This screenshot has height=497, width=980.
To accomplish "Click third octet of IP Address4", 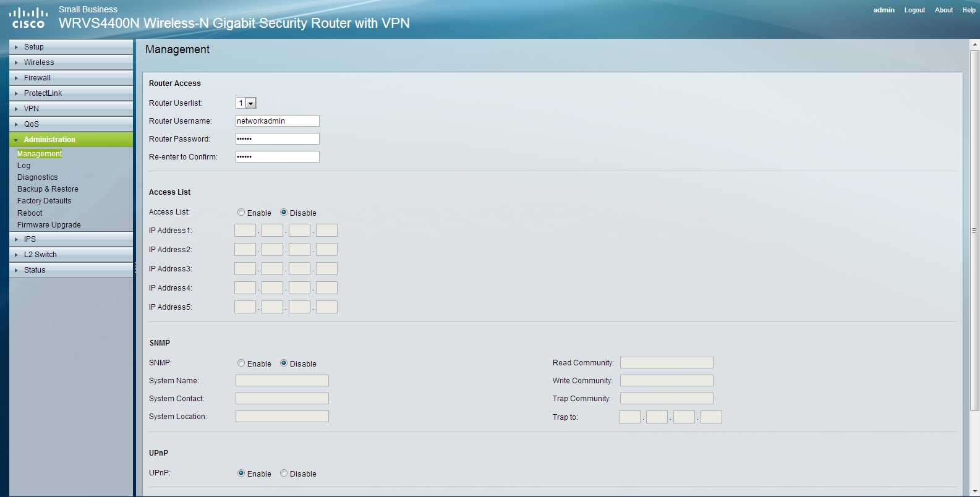I will (299, 288).
